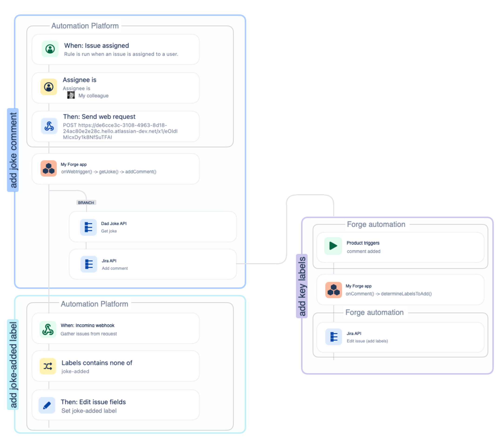Click the Labels contains none shuffle icon
This screenshot has width=504, height=444.
click(48, 366)
